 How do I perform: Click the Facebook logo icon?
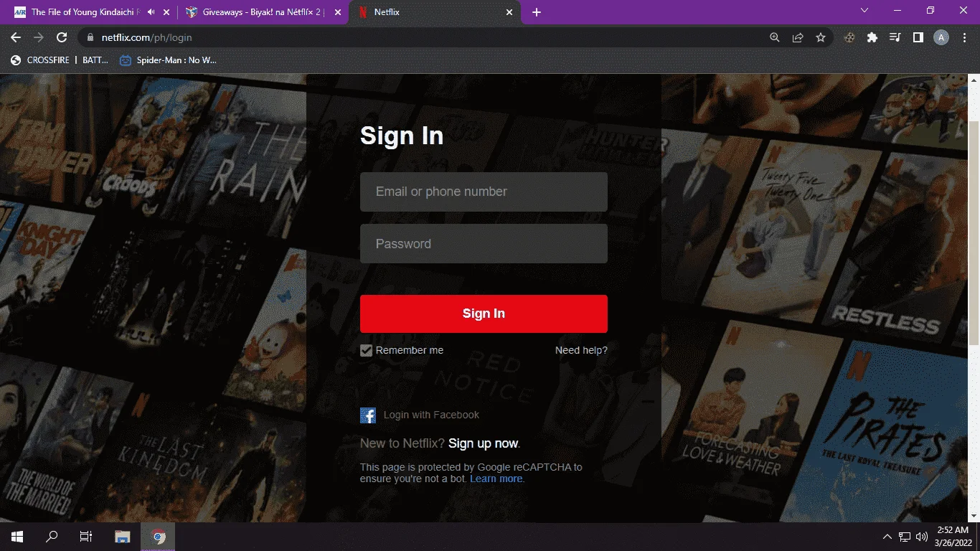[368, 415]
